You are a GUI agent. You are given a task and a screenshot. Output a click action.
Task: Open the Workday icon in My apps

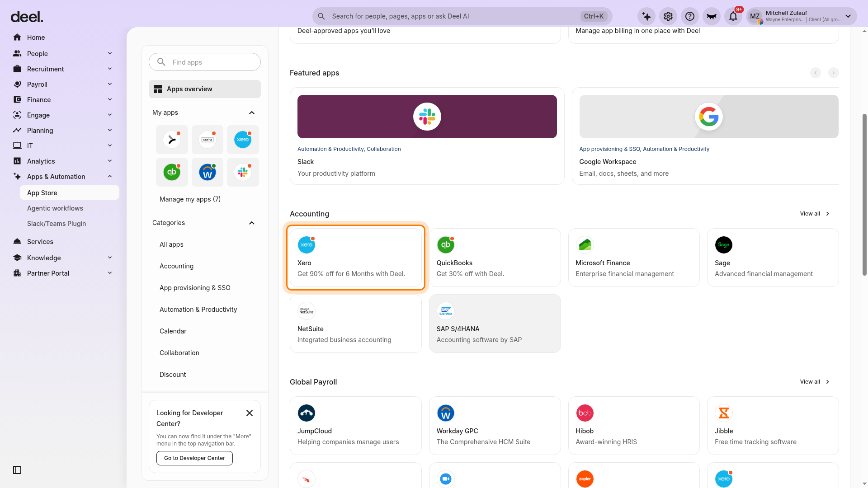click(x=208, y=172)
